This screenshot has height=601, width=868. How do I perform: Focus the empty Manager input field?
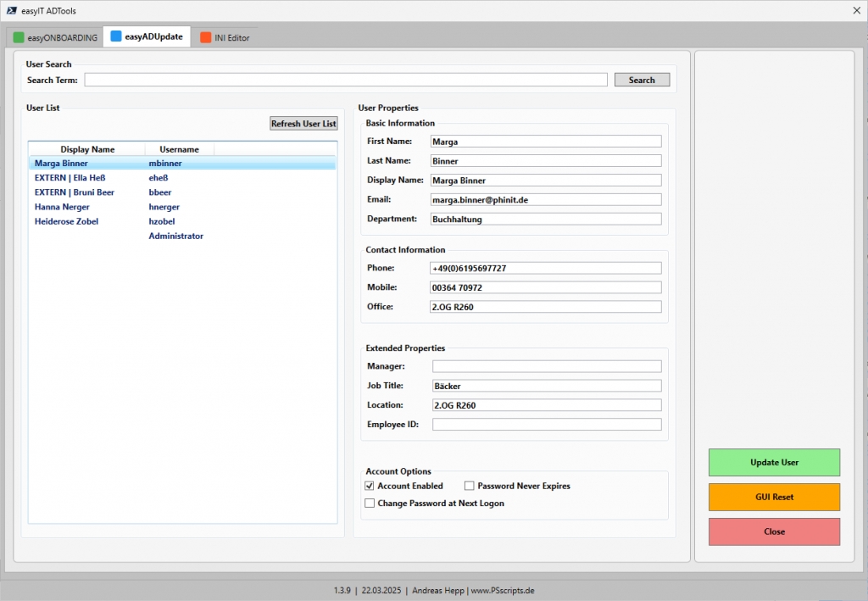click(546, 366)
